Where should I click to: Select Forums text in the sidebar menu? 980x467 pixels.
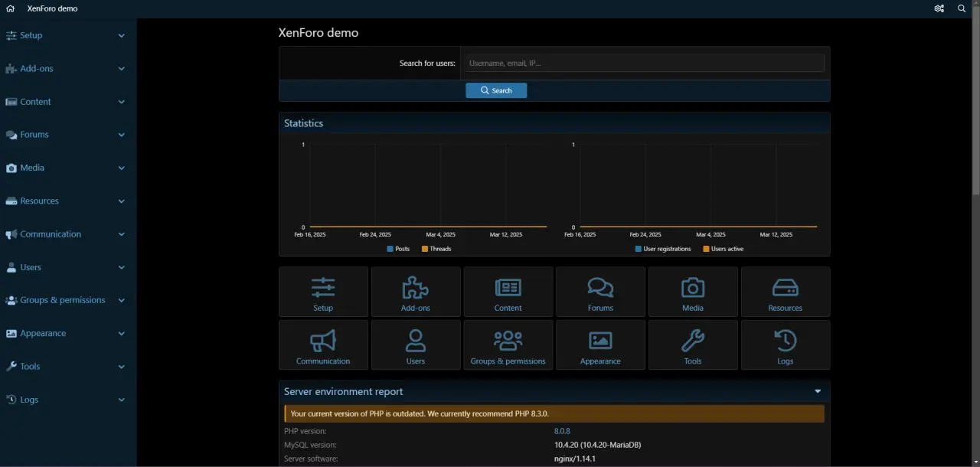click(x=34, y=135)
